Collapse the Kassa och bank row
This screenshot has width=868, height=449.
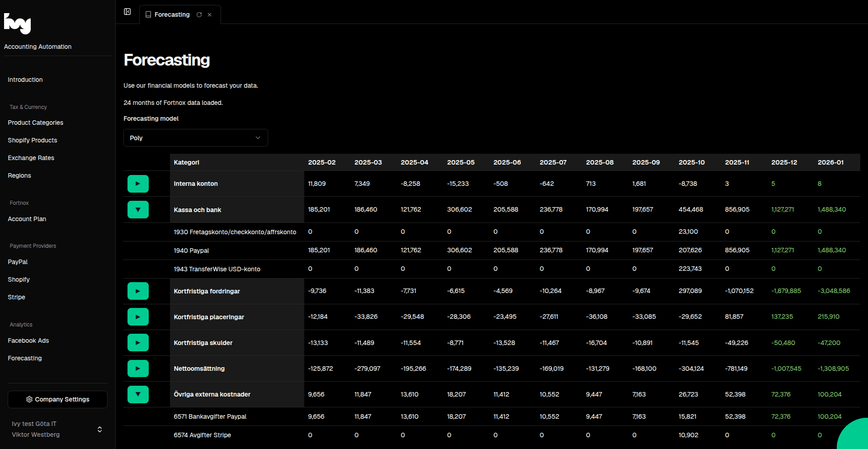click(138, 209)
